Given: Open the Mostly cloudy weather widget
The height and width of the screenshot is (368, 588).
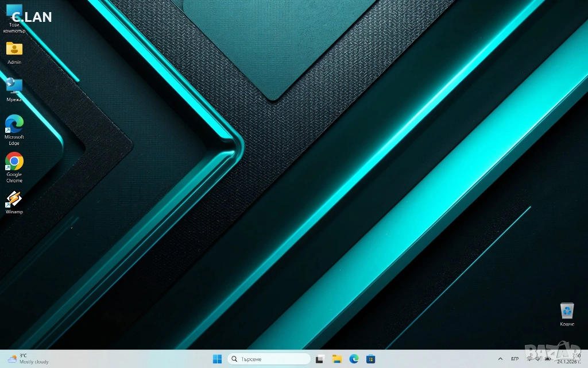Looking at the screenshot, I should point(29,359).
